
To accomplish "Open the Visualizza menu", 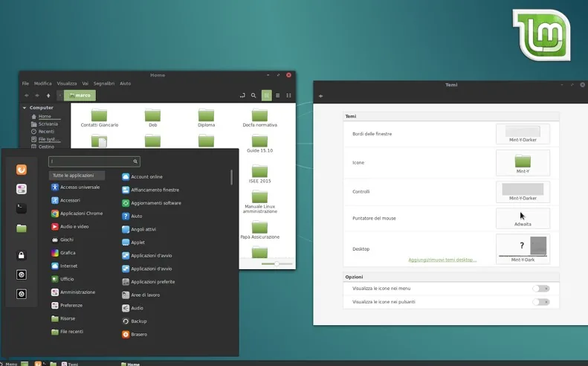I will coord(67,83).
